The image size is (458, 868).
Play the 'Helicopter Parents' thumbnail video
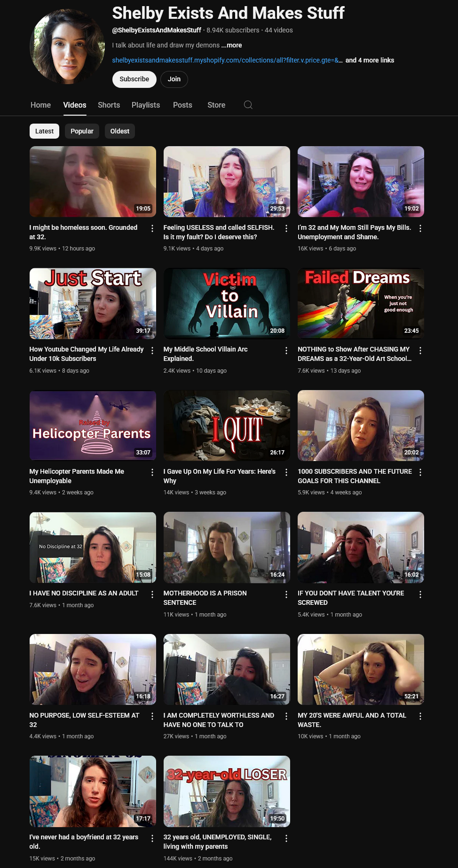point(93,425)
